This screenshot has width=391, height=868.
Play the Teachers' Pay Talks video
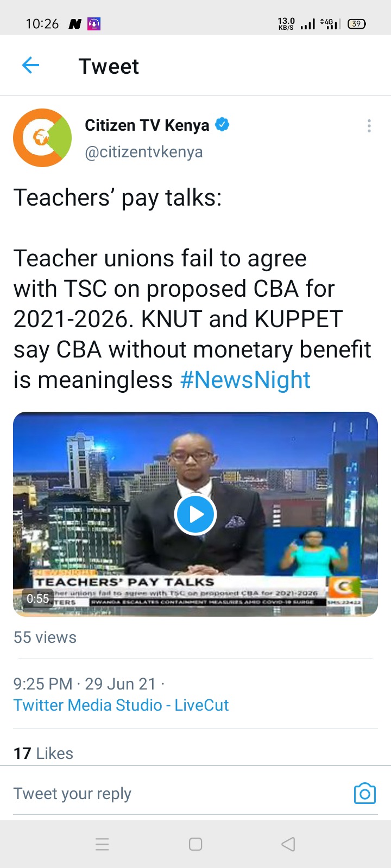pos(195,514)
